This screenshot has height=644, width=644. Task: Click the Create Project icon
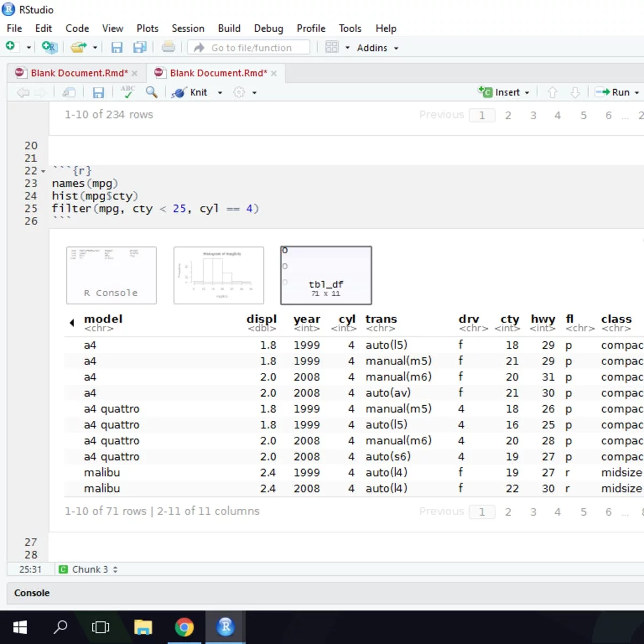pyautogui.click(x=49, y=47)
